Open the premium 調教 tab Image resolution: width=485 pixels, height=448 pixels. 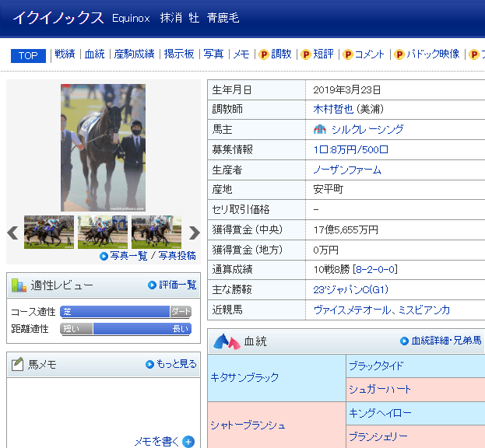click(x=281, y=54)
